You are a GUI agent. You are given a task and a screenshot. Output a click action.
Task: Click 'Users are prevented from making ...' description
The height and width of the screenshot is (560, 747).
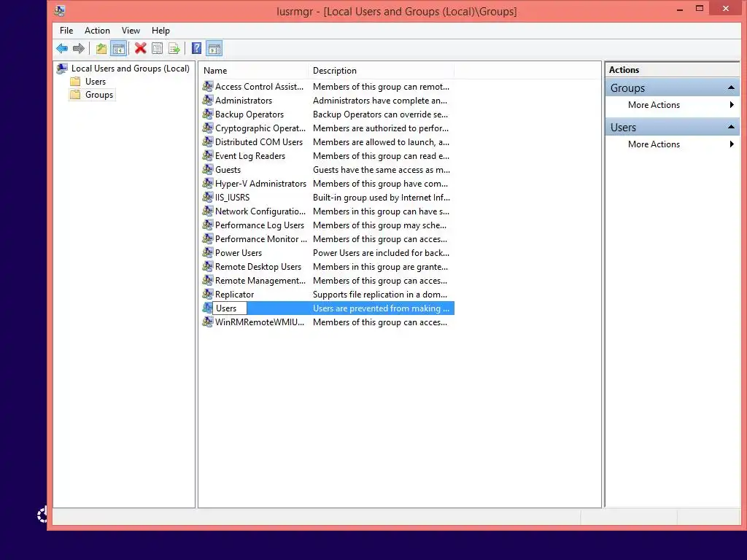tap(381, 308)
